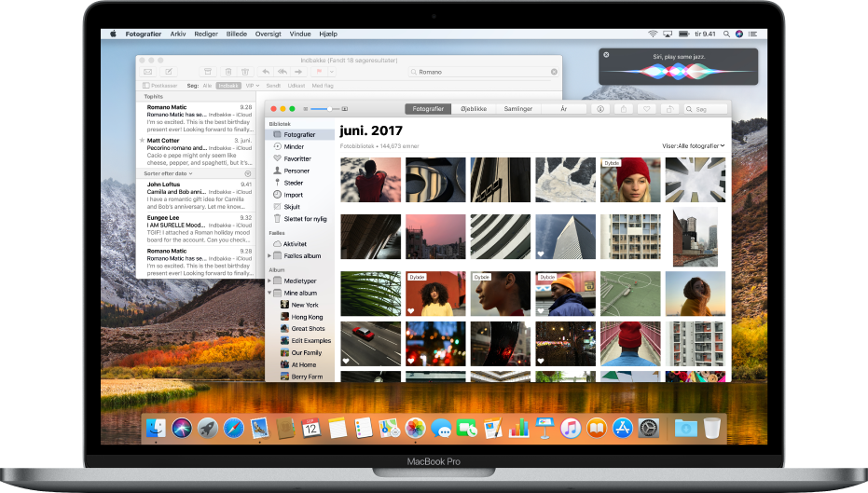The height and width of the screenshot is (493, 868).
Task: Open the Oversigt menu
Action: click(268, 34)
